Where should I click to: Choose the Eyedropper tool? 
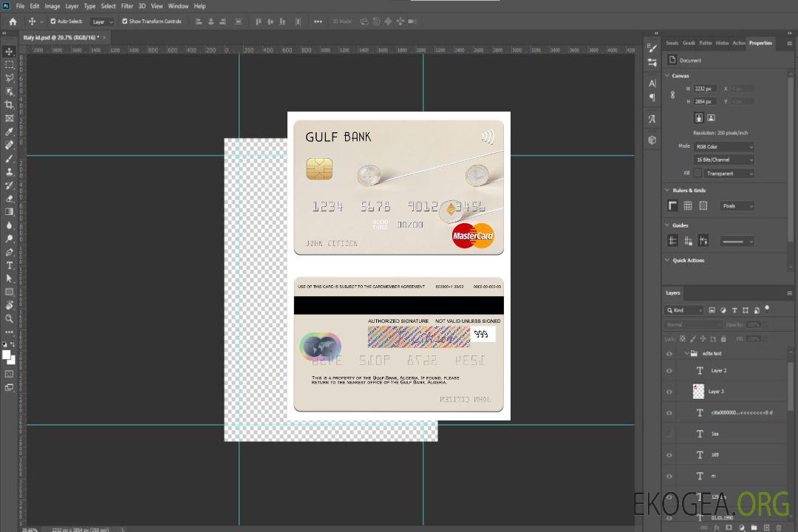click(x=10, y=132)
